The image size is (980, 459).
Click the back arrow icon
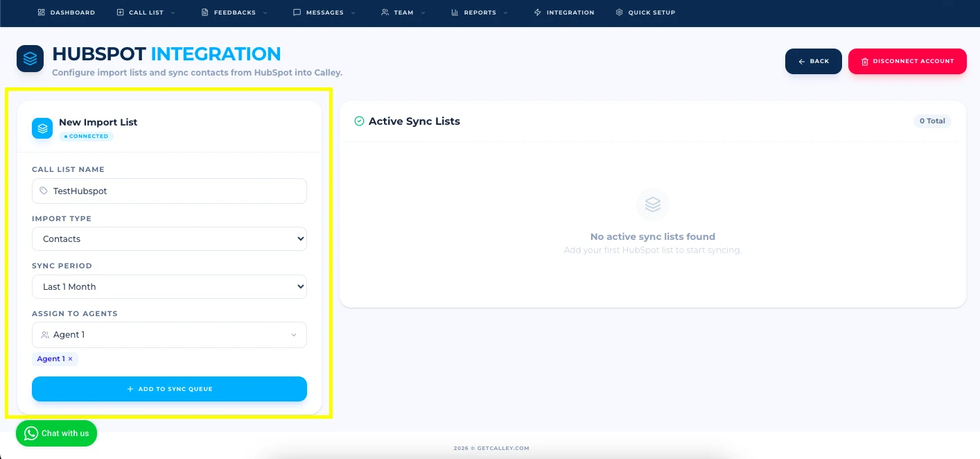[802, 62]
